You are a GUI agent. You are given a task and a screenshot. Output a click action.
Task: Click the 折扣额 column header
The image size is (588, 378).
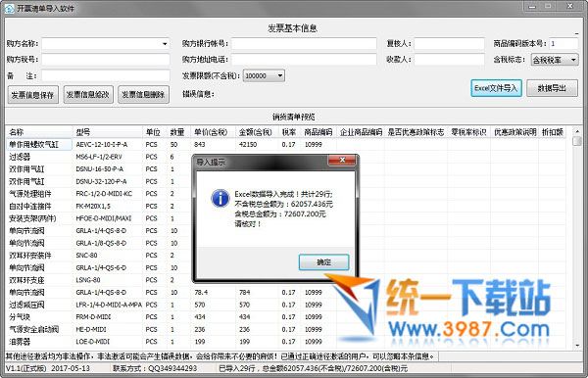[552, 132]
